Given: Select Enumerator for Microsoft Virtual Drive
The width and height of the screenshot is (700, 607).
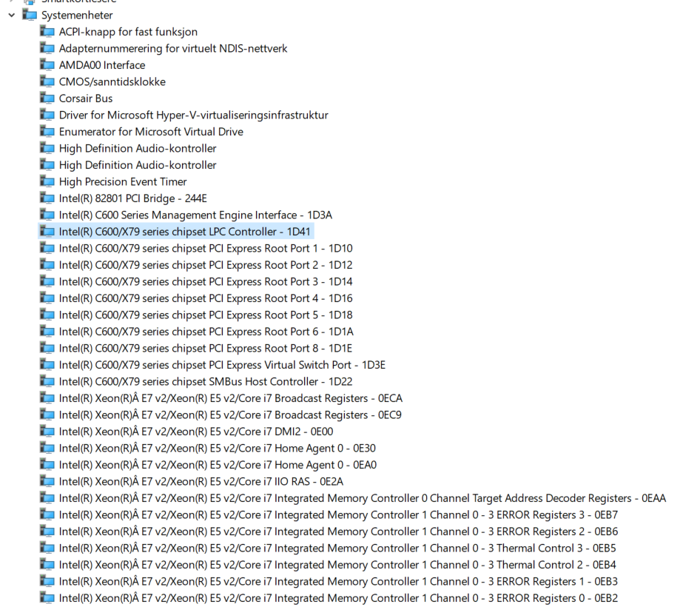Looking at the screenshot, I should (152, 132).
